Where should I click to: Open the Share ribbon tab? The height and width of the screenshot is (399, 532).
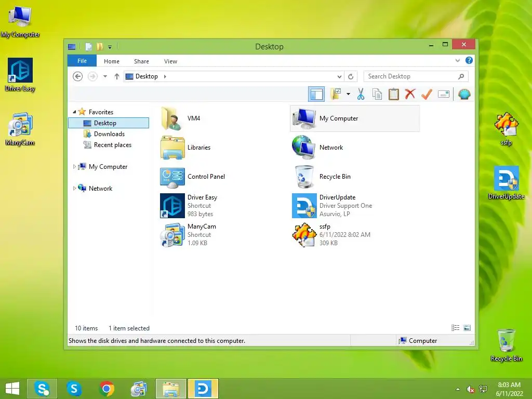pyautogui.click(x=141, y=61)
